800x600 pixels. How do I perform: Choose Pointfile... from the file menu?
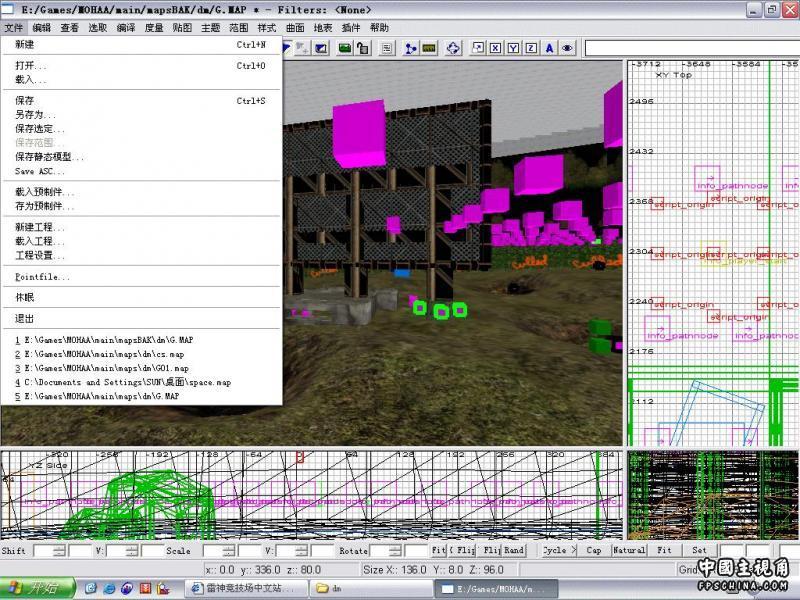tap(141, 277)
